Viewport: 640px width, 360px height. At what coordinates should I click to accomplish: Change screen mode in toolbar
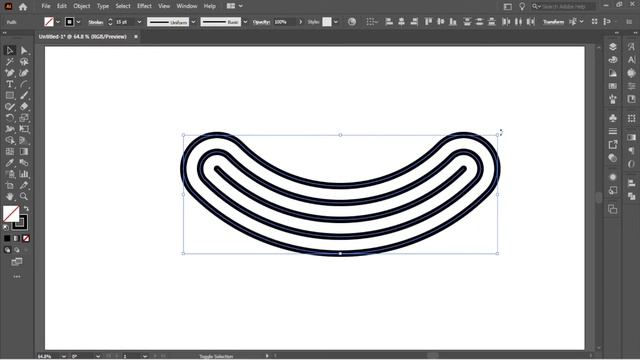tap(17, 262)
